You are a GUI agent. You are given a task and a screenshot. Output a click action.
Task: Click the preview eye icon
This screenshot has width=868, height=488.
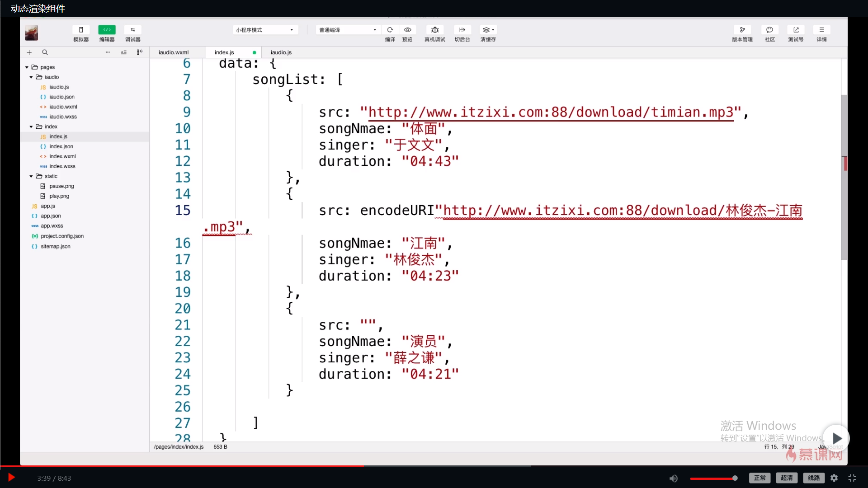tap(407, 30)
